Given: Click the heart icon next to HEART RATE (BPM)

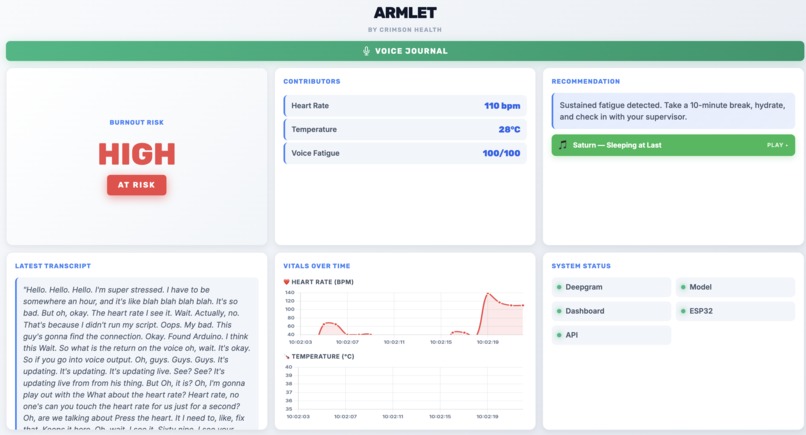Looking at the screenshot, I should tap(286, 282).
